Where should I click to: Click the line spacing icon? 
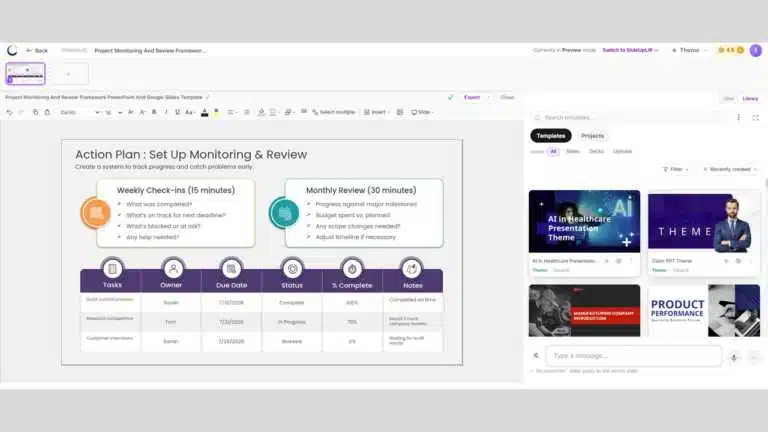coord(247,112)
